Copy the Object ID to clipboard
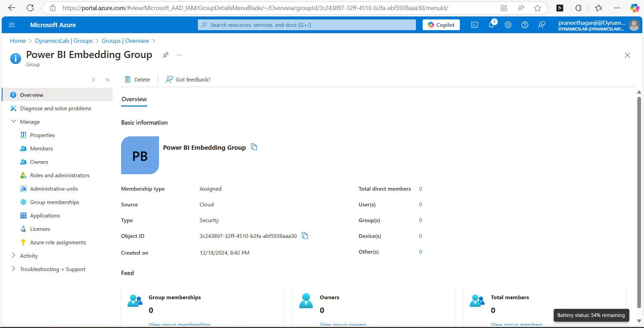Image resolution: width=644 pixels, height=328 pixels. [x=305, y=236]
